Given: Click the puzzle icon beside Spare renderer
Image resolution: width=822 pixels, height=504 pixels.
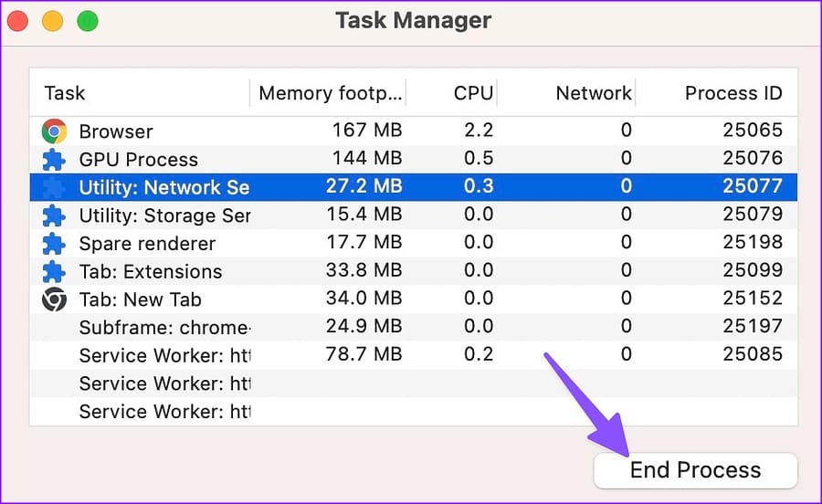Looking at the screenshot, I should point(54,244).
